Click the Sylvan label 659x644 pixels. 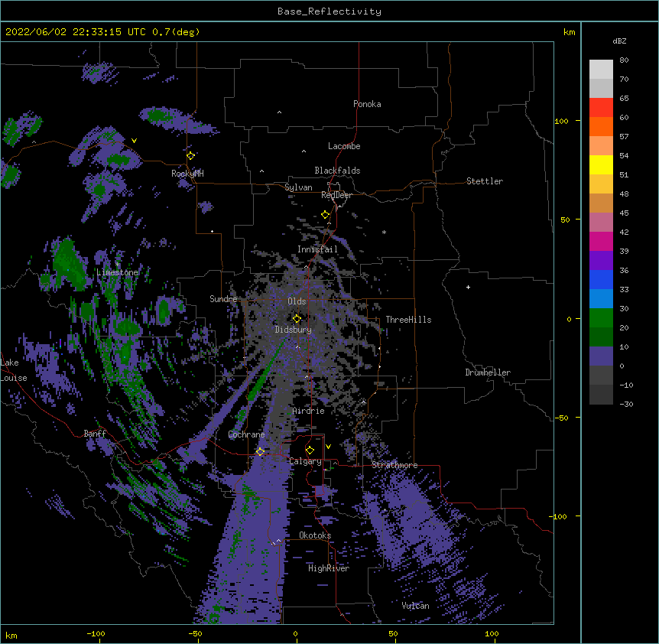(x=298, y=187)
